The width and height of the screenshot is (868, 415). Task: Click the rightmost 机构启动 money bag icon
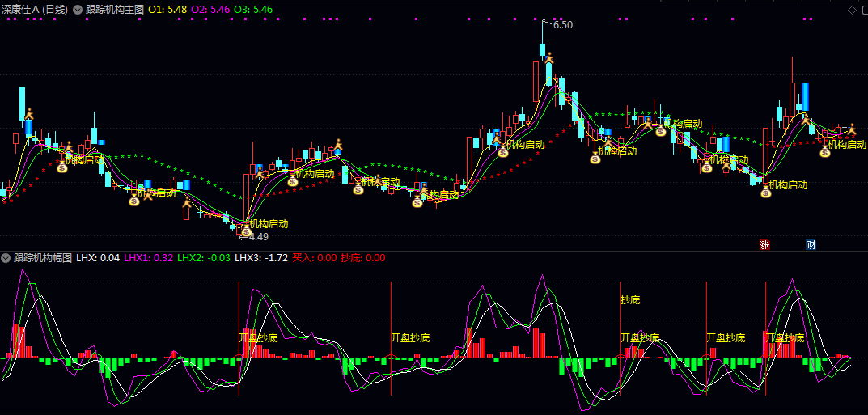point(824,151)
